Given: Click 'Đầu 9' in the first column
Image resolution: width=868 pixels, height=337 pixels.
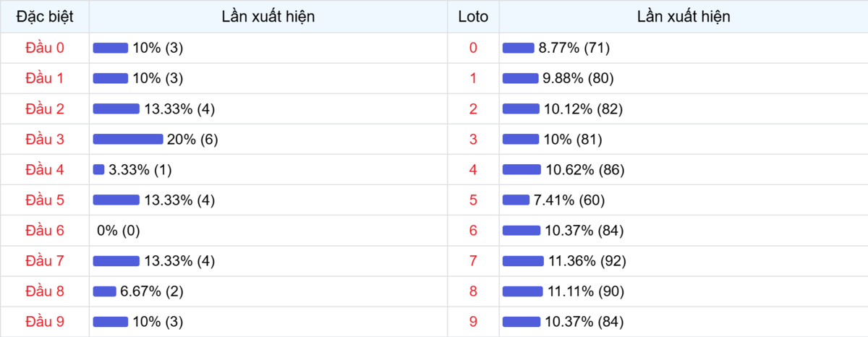Looking at the screenshot, I should 45,322.
